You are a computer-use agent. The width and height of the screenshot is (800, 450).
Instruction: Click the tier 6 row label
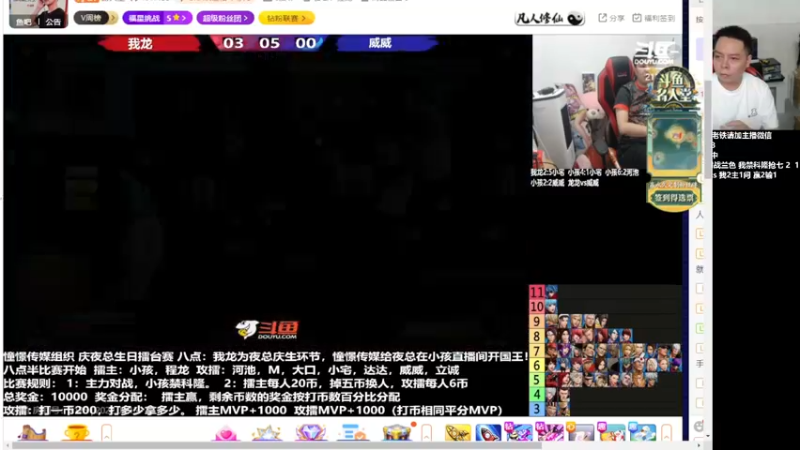(537, 365)
